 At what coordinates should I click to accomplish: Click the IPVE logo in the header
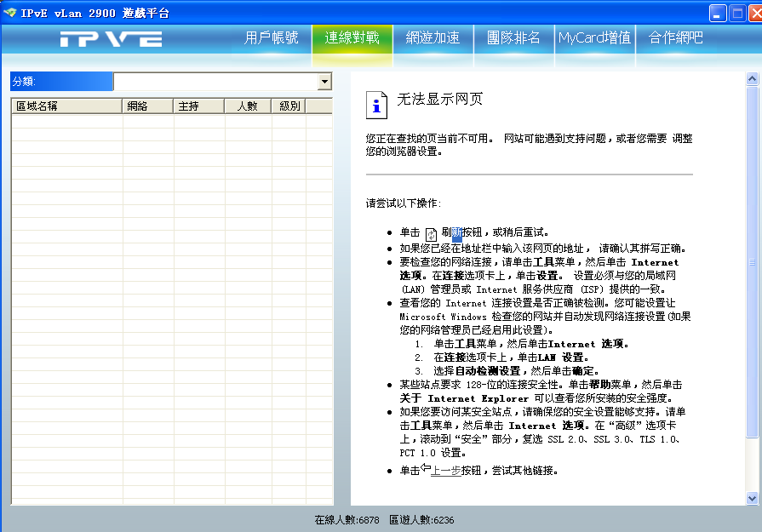tap(111, 39)
